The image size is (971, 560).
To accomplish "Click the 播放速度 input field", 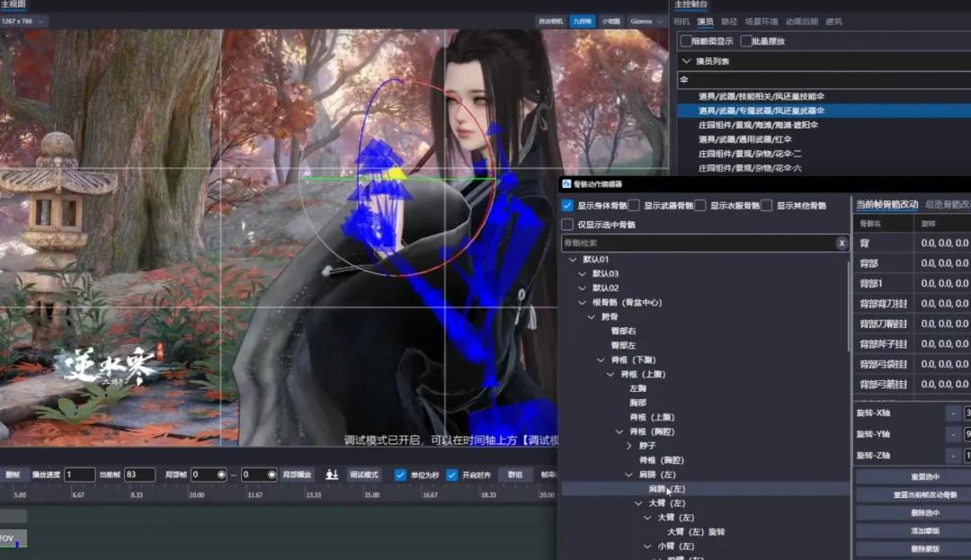I will coord(79,475).
